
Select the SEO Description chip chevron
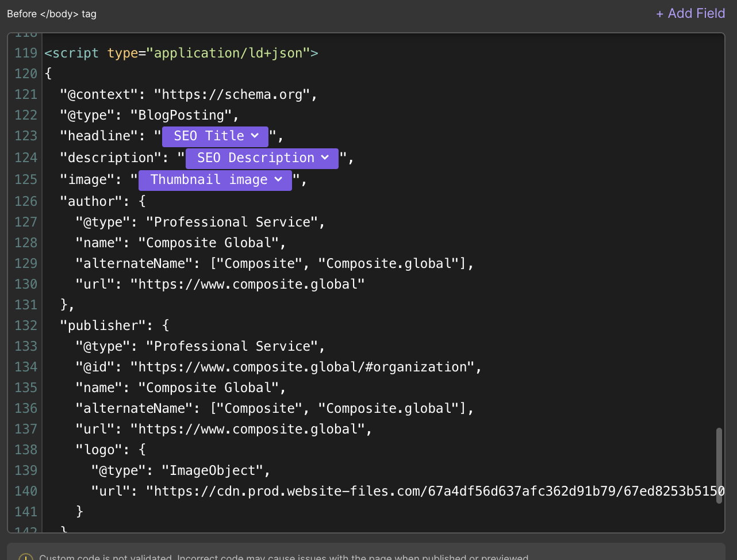[x=325, y=158]
